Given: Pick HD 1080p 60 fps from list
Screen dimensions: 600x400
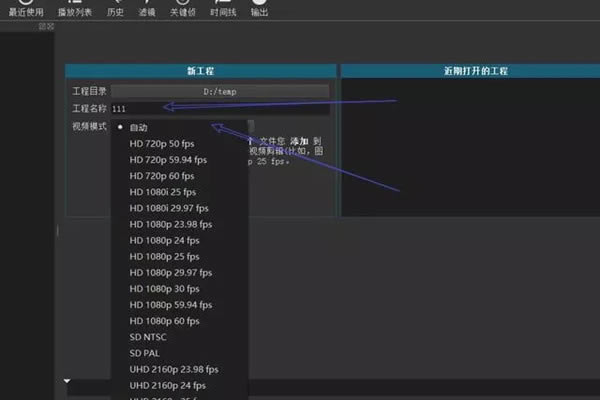Looking at the screenshot, I should pyautogui.click(x=165, y=320).
